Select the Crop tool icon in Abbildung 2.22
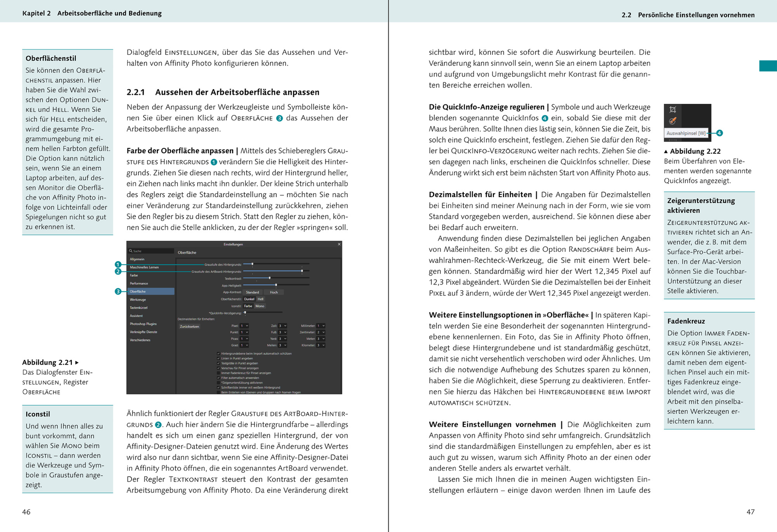This screenshot has width=777, height=532. [x=673, y=110]
